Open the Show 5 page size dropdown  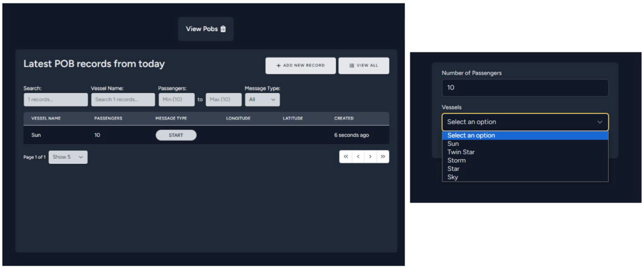[x=68, y=157]
